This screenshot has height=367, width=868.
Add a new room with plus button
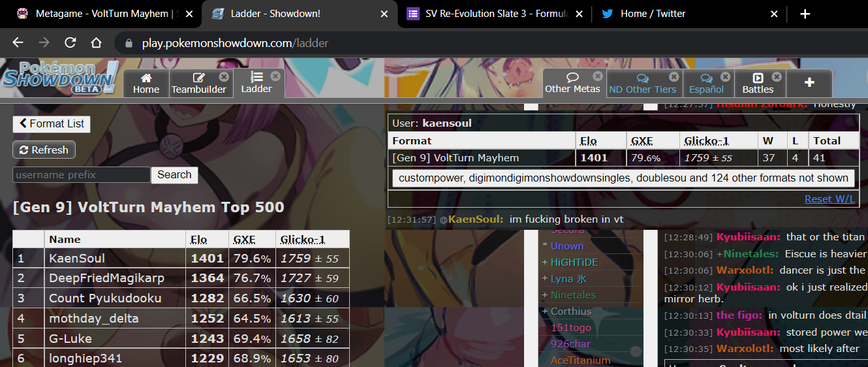click(809, 83)
